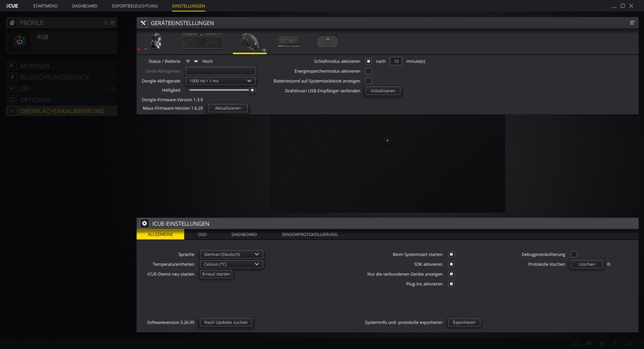Enable Energiespeichermodus aktivieren checkbox
Viewport: 644px width, 349px height.
click(368, 71)
